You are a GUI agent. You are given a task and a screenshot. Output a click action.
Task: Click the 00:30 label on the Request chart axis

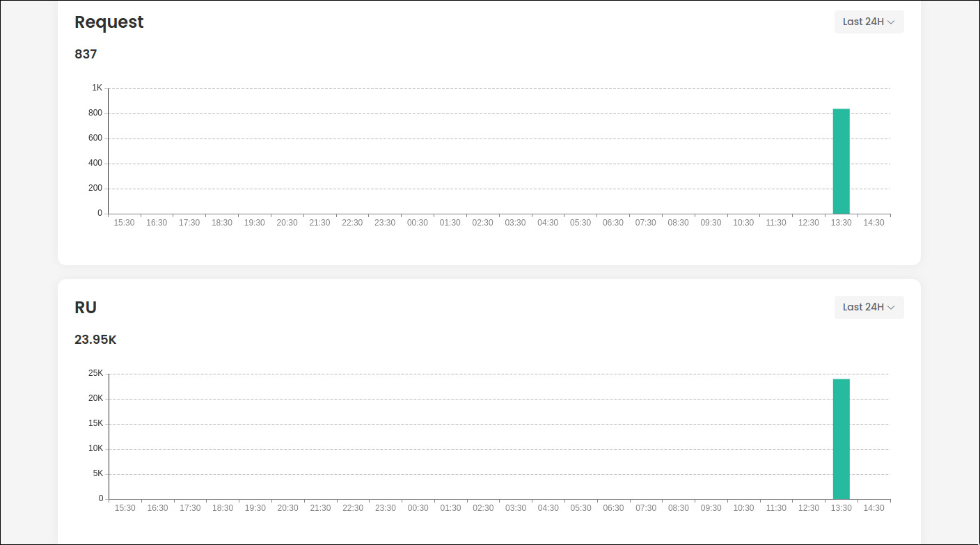(418, 223)
